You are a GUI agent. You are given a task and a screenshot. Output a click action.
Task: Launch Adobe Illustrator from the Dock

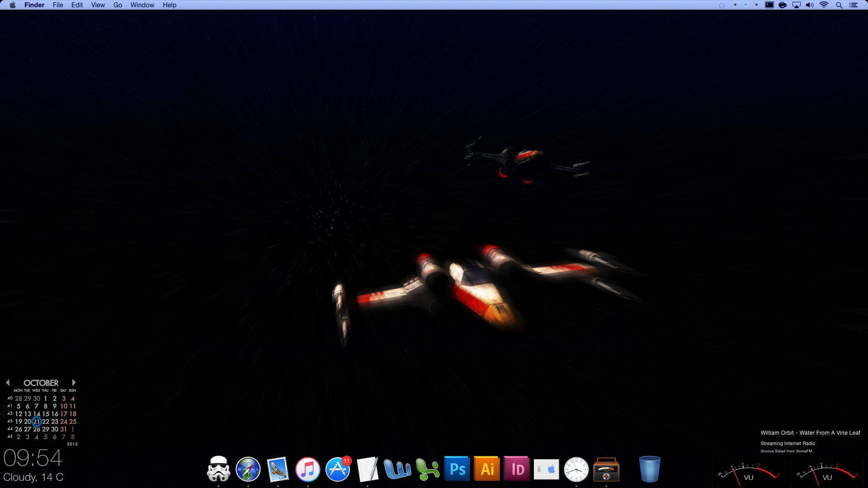coord(487,469)
